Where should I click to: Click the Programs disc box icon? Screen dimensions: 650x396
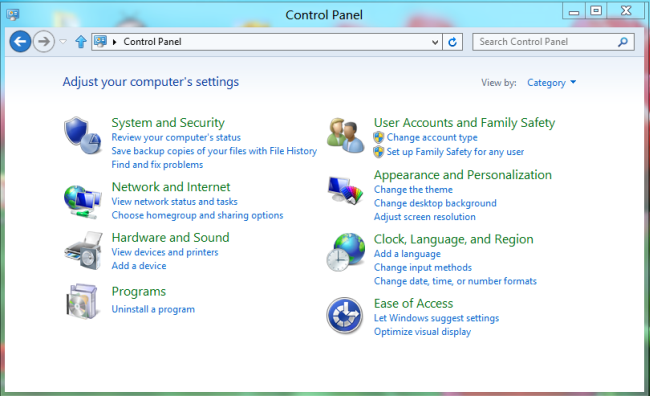82,301
